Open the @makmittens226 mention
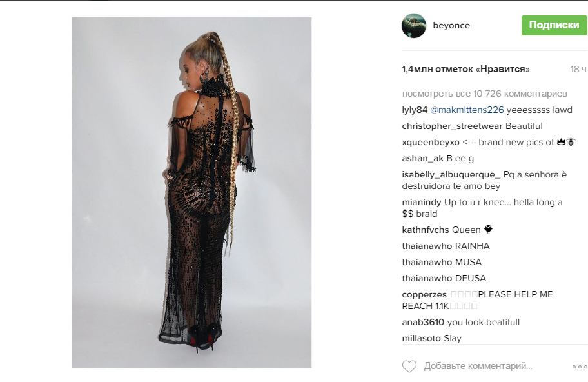The width and height of the screenshot is (588, 382). (x=467, y=110)
